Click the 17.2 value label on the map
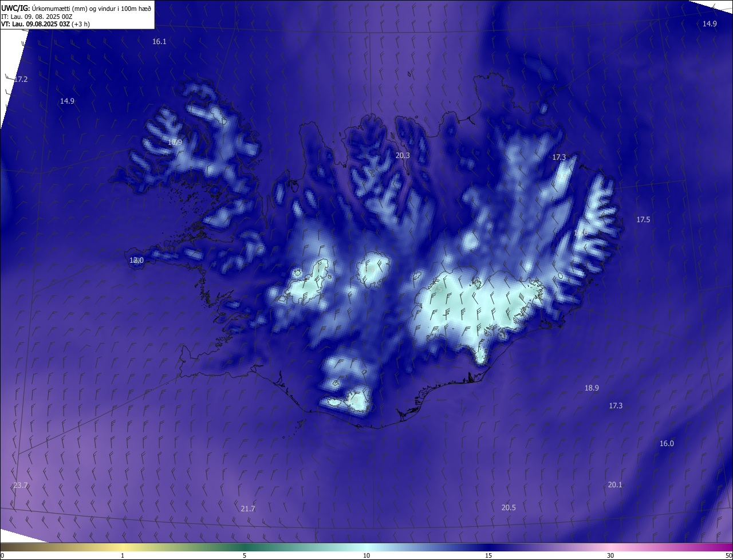The width and height of the screenshot is (733, 560). click(x=21, y=79)
